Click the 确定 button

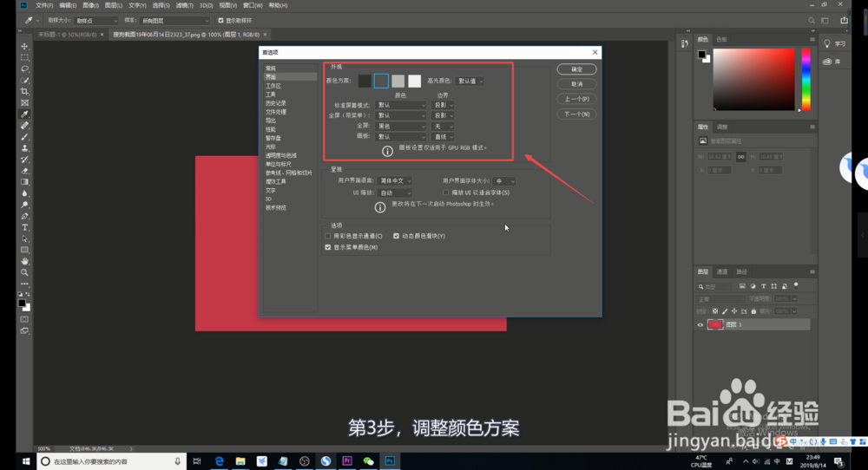577,69
